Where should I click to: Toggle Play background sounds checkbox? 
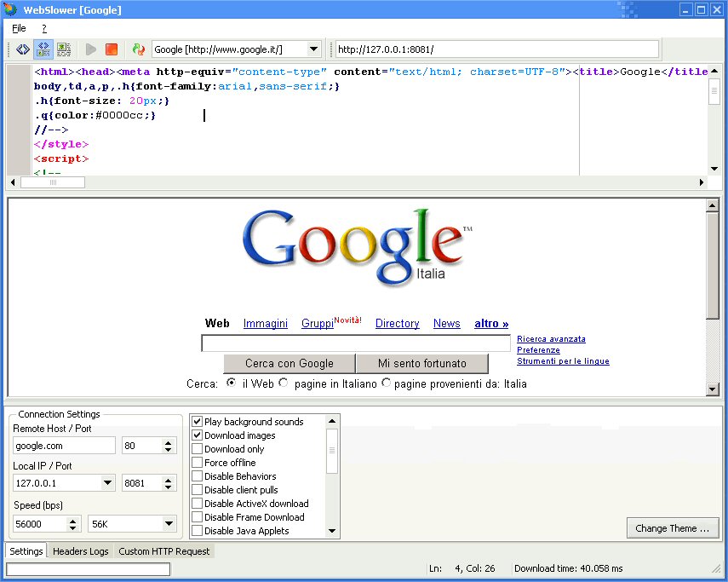tap(197, 422)
